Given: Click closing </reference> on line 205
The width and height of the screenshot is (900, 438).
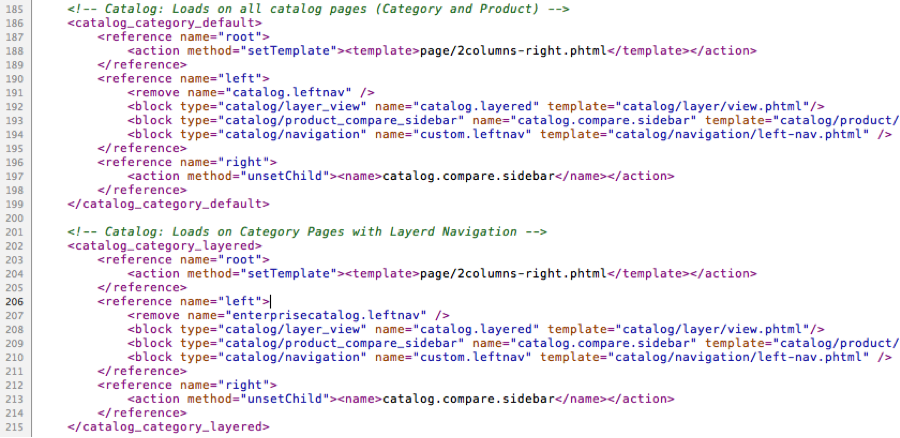Looking at the screenshot, I should click(x=142, y=288).
